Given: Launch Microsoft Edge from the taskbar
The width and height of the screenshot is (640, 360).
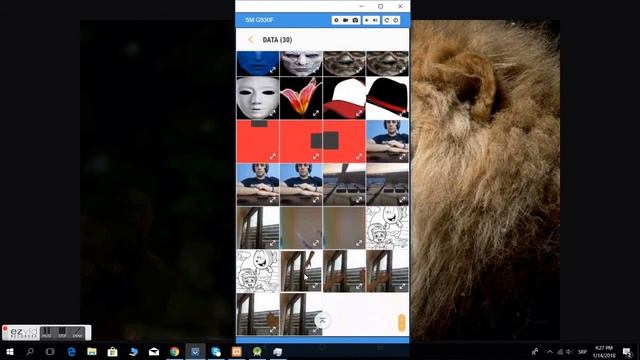Looking at the screenshot, I should click(71, 351).
